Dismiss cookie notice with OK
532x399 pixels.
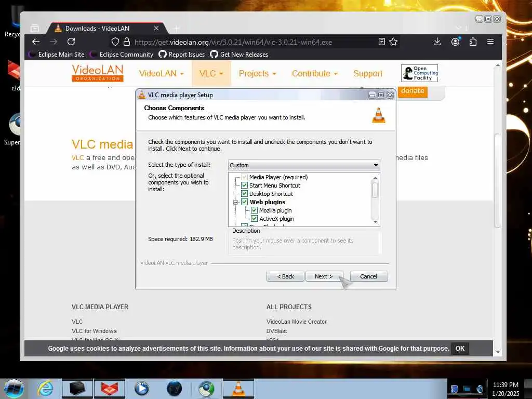[x=460, y=349]
